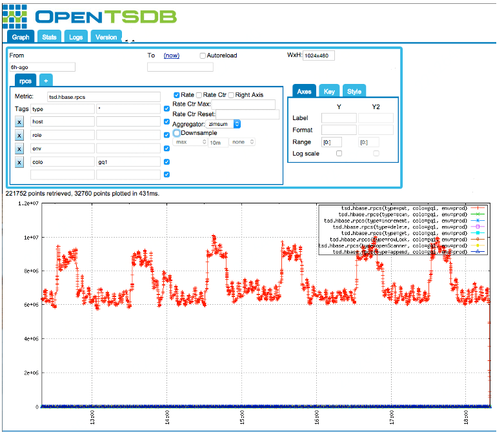Remove the role tag with x
Viewport: 504px width, 432px height.
(19, 135)
